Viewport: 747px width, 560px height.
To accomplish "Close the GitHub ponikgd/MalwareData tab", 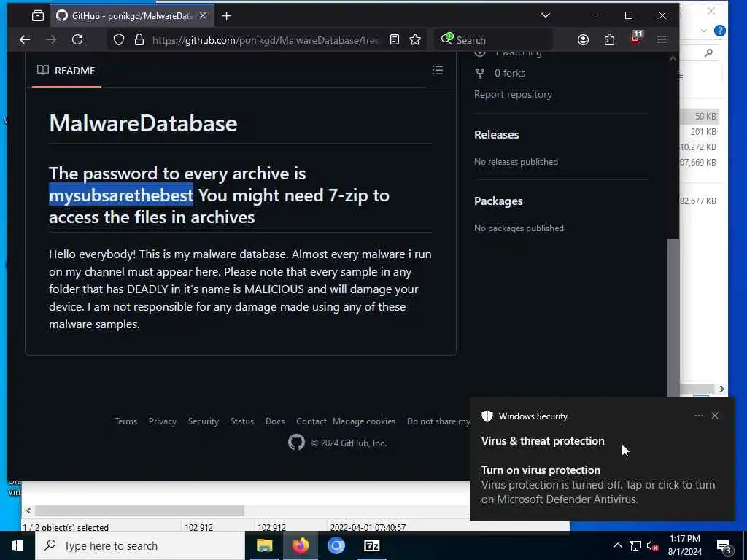I will (203, 16).
